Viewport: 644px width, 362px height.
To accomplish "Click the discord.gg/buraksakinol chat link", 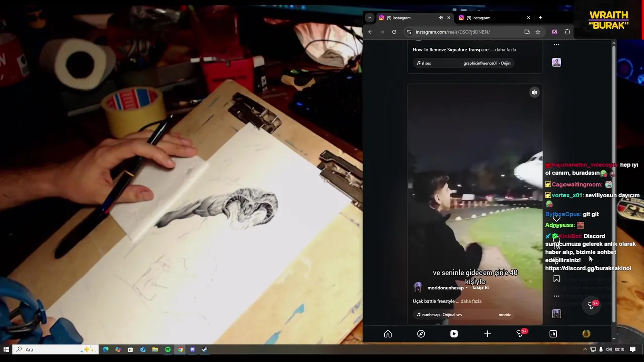I will click(x=588, y=268).
